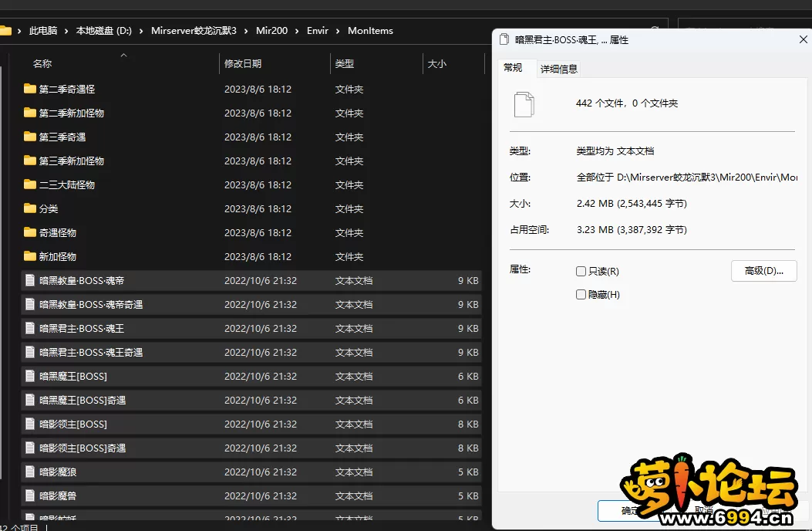Image resolution: width=812 pixels, height=531 pixels.
Task: Click the 暗影领主[BOSS]奇遇 file icon
Action: (x=30, y=448)
